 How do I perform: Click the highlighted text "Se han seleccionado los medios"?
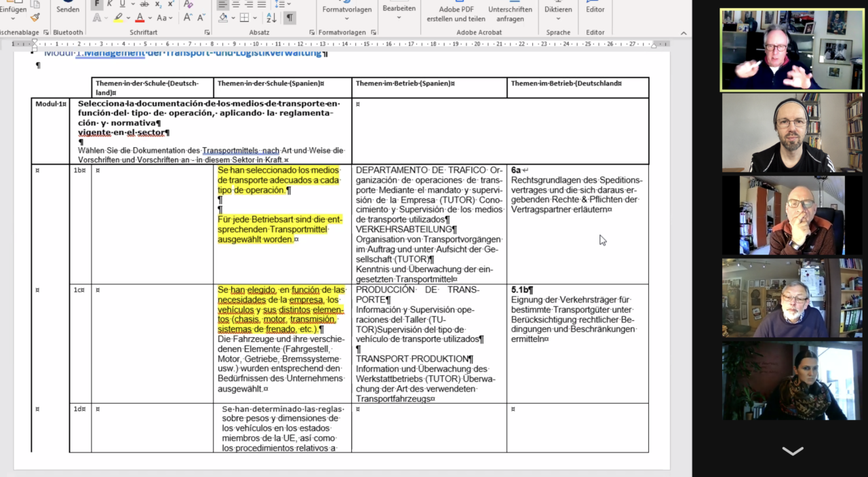click(278, 170)
